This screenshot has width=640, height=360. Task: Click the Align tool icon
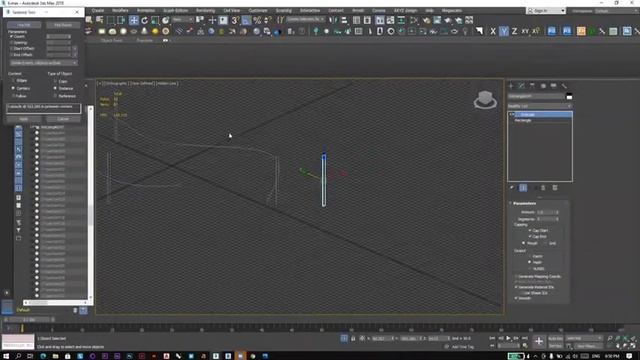(x=344, y=20)
